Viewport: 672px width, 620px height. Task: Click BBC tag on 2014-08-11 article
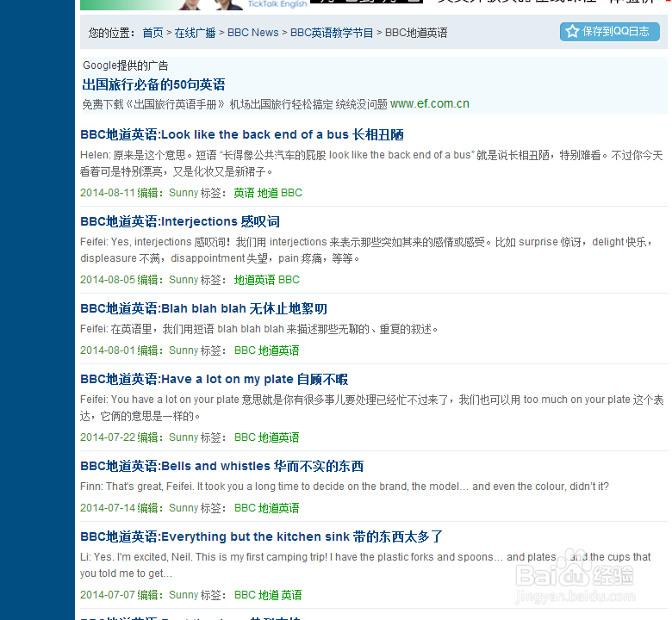point(291,193)
